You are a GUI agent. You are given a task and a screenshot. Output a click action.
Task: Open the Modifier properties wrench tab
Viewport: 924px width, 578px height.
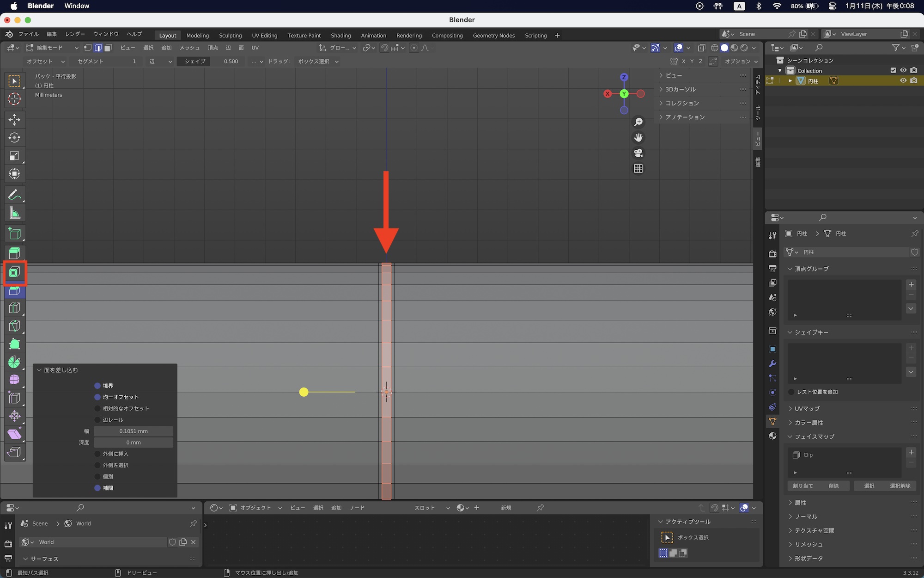(x=772, y=364)
